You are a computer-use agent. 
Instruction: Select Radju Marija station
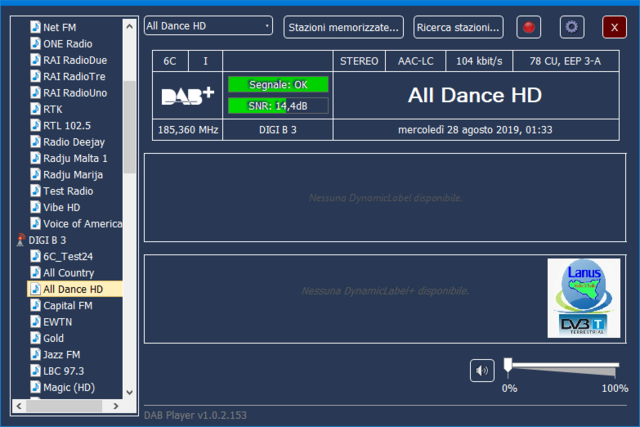73,174
